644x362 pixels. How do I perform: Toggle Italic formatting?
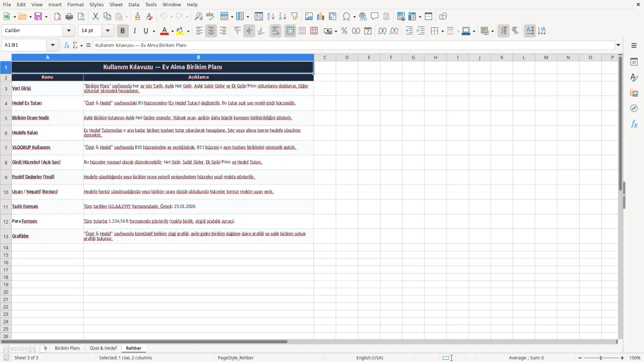tap(135, 31)
